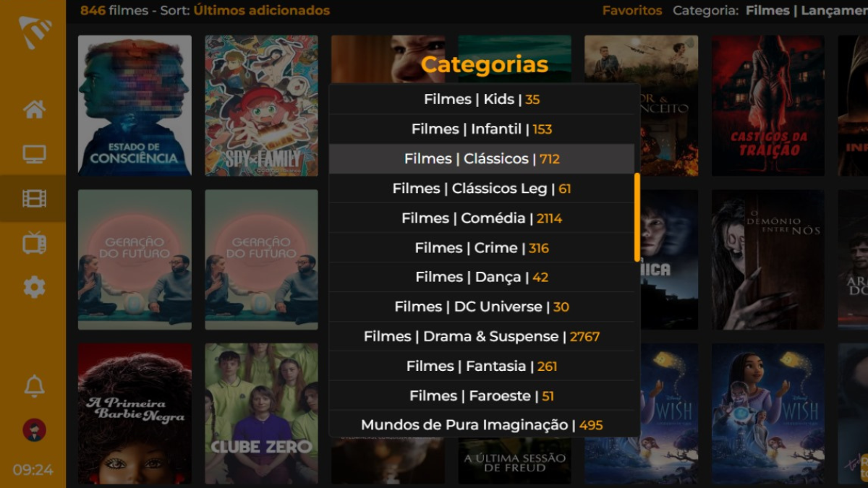The width and height of the screenshot is (868, 488).
Task: Click the app logo at top left
Action: 35,32
